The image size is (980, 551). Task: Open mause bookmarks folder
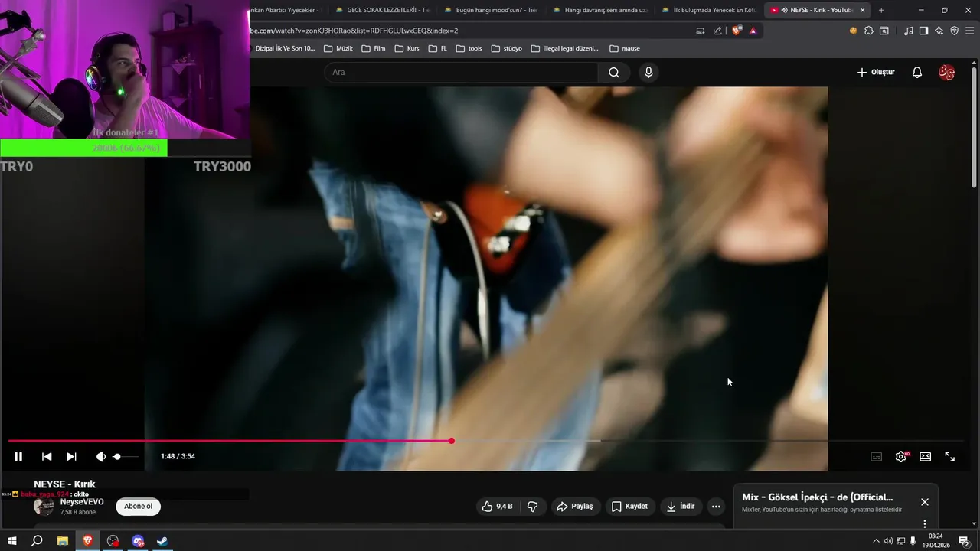(x=625, y=48)
